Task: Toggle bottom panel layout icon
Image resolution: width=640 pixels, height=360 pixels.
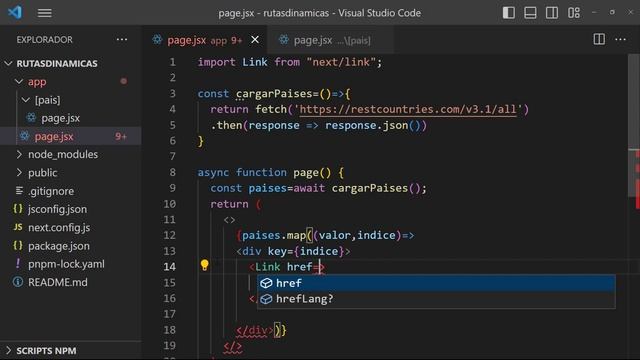Action: click(x=530, y=13)
